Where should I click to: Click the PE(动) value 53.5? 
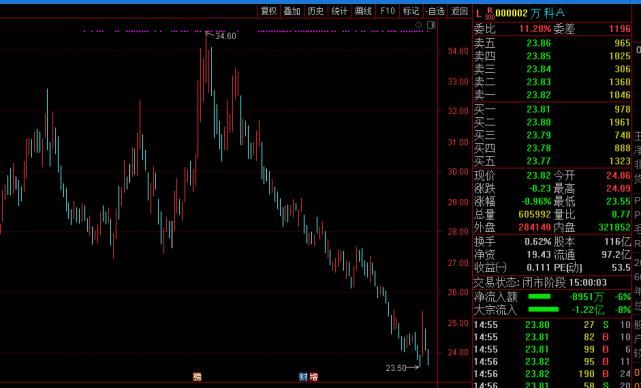622,268
